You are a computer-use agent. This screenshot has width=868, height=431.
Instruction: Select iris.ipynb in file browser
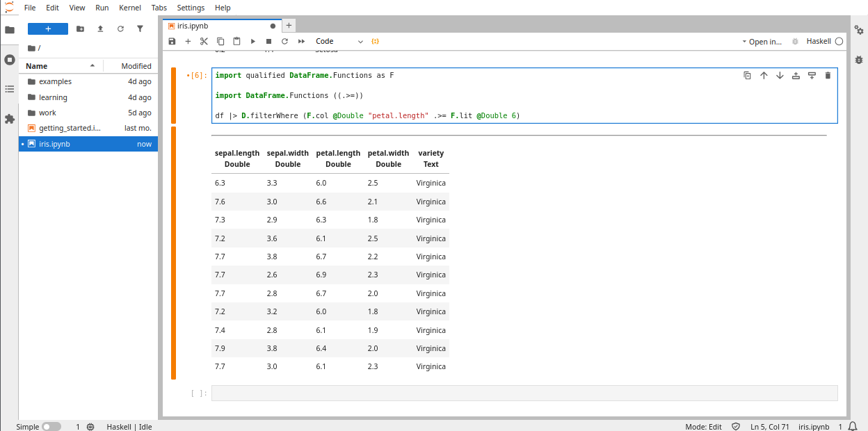click(x=88, y=144)
